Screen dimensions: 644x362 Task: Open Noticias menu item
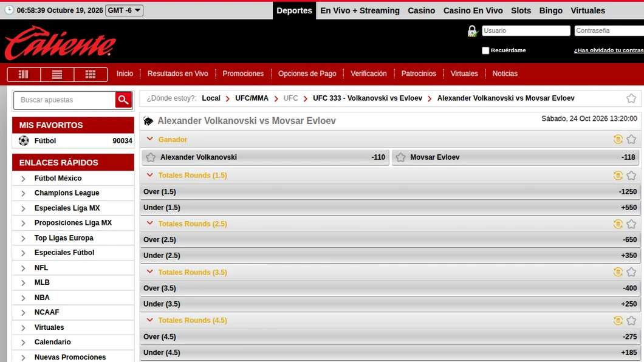point(505,73)
